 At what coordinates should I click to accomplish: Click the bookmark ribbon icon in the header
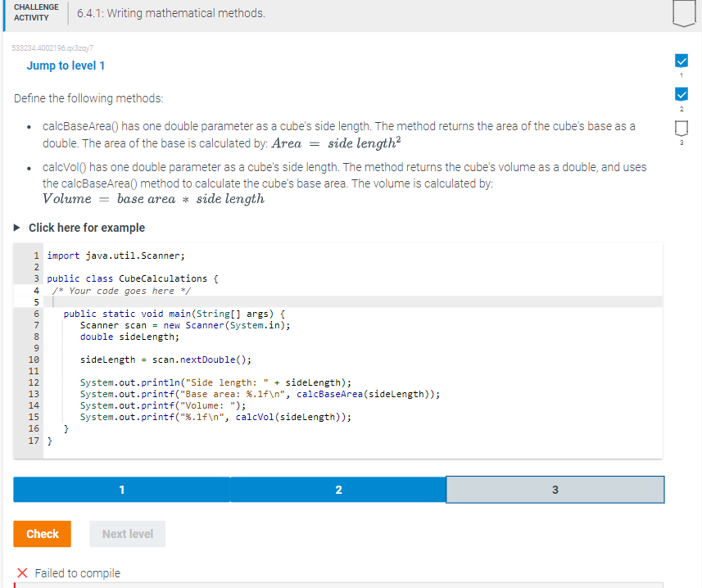click(684, 13)
